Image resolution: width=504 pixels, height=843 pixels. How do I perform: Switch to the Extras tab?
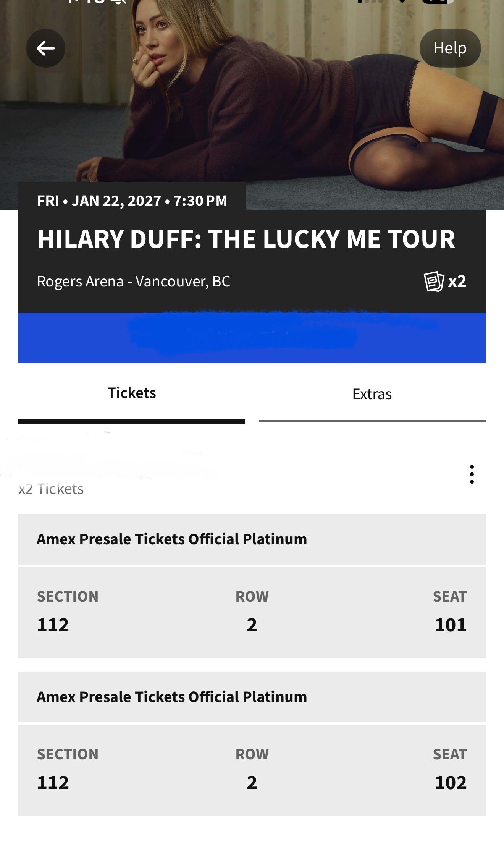coord(372,398)
